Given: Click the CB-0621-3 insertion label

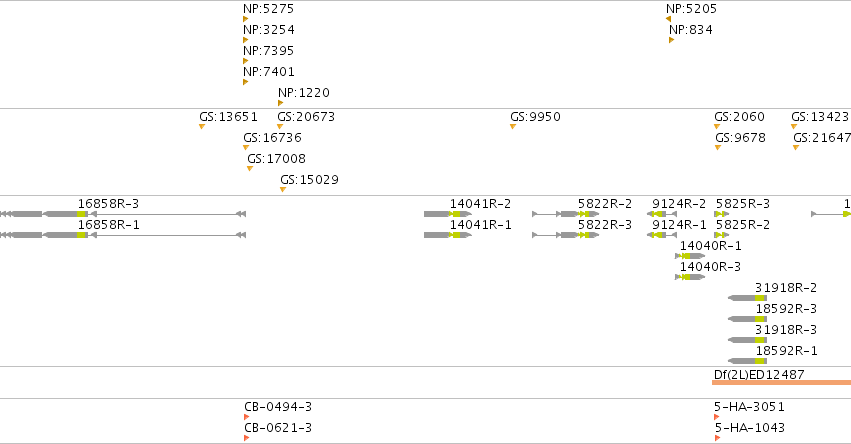Looking at the screenshot, I should pyautogui.click(x=278, y=428).
